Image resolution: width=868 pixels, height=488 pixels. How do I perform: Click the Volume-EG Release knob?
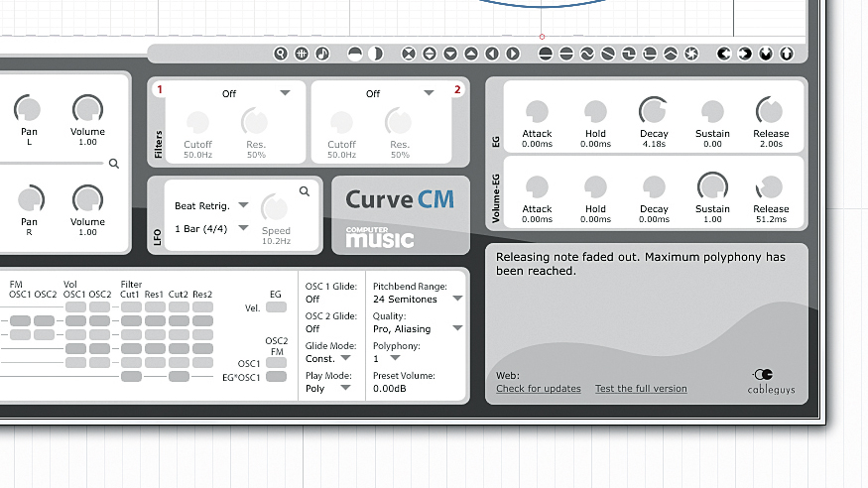point(770,187)
